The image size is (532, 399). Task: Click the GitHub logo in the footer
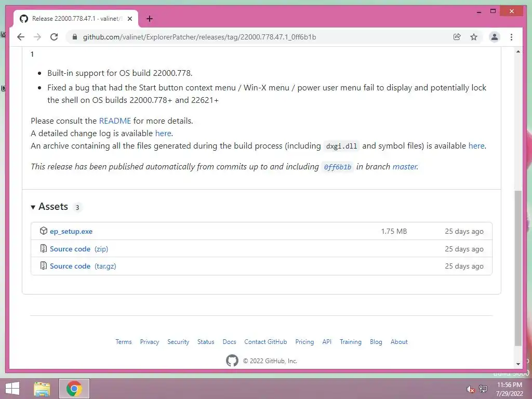[x=232, y=361]
